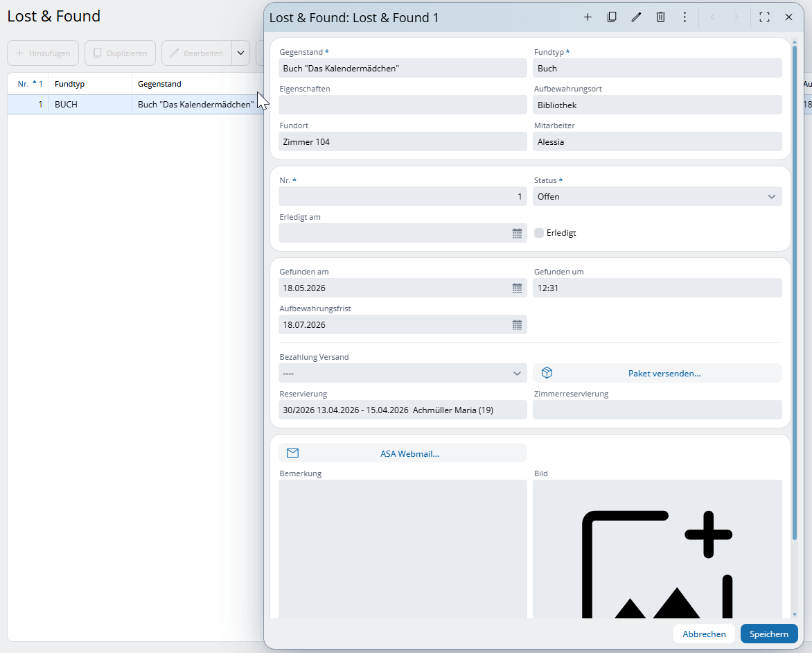Screen dimensions: 812x653
Task: Click the Reservierung field Achmüller Maria
Action: (x=403, y=410)
